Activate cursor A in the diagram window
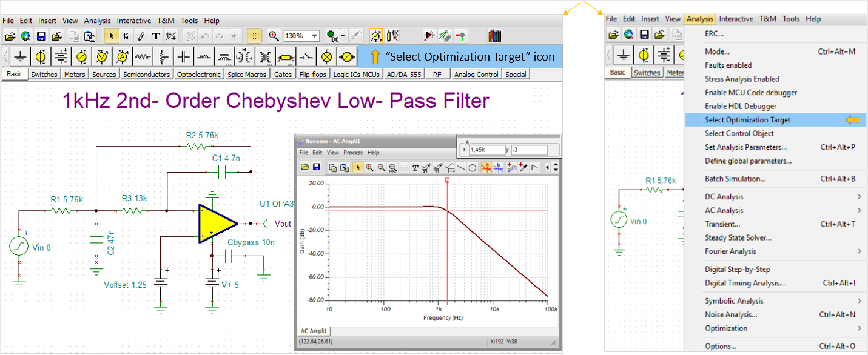This screenshot has height=355, width=868. click(486, 168)
